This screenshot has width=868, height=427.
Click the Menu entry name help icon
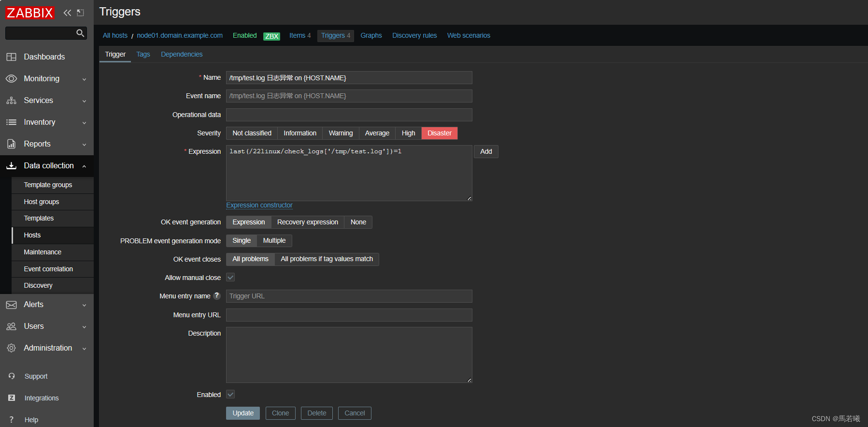pyautogui.click(x=217, y=295)
